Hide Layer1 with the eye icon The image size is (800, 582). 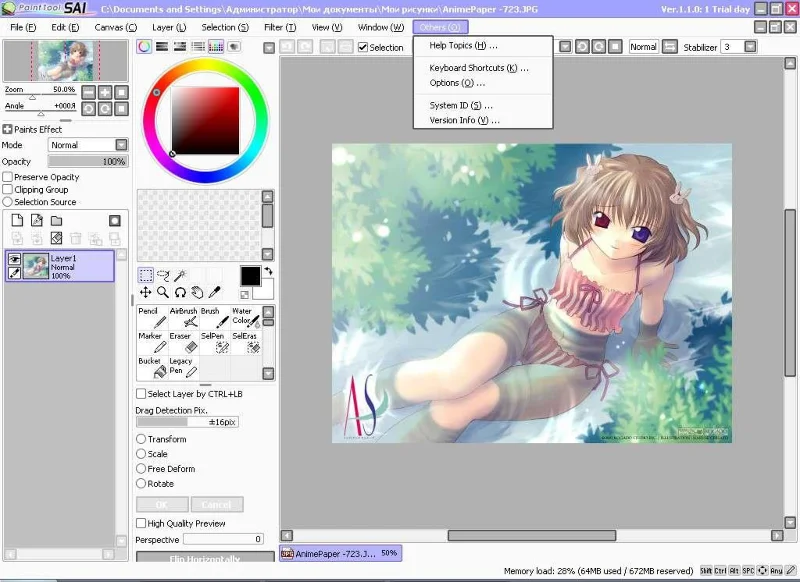(x=14, y=259)
